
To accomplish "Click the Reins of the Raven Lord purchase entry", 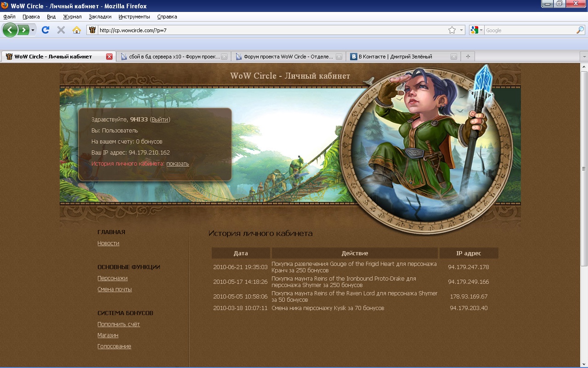I will (354, 296).
